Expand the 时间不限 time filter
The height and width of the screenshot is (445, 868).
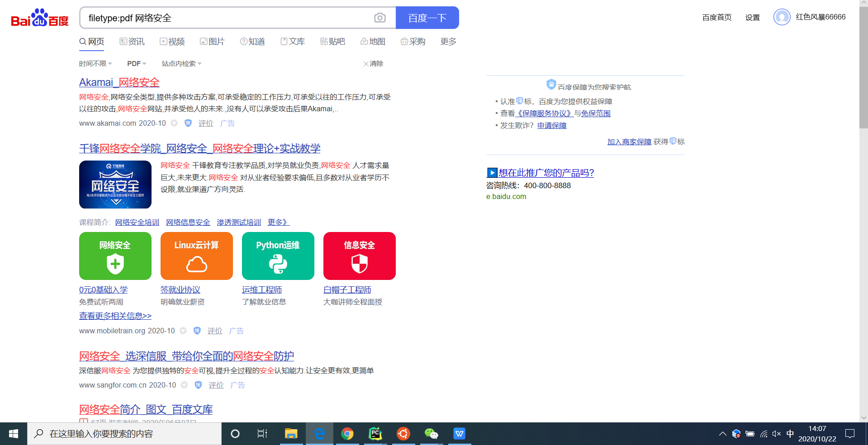click(x=95, y=64)
